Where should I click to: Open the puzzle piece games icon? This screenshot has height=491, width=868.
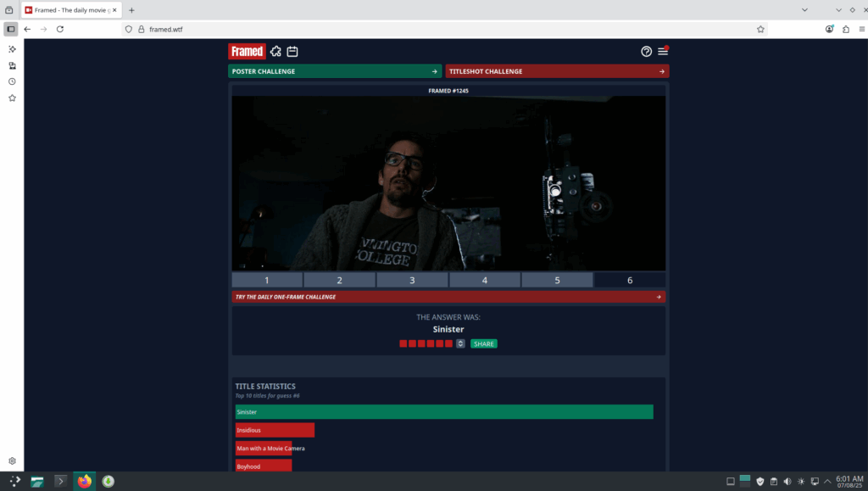tap(275, 52)
